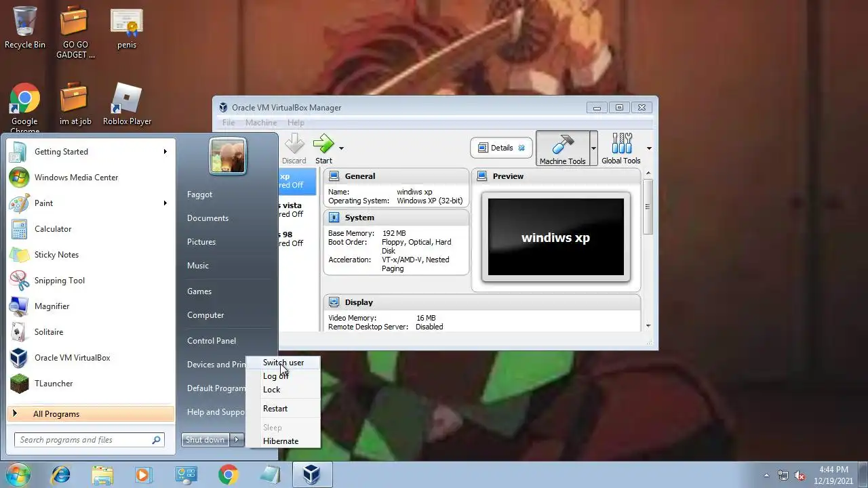868x488 pixels.
Task: Click the Display section monitor icon
Action: pos(334,302)
